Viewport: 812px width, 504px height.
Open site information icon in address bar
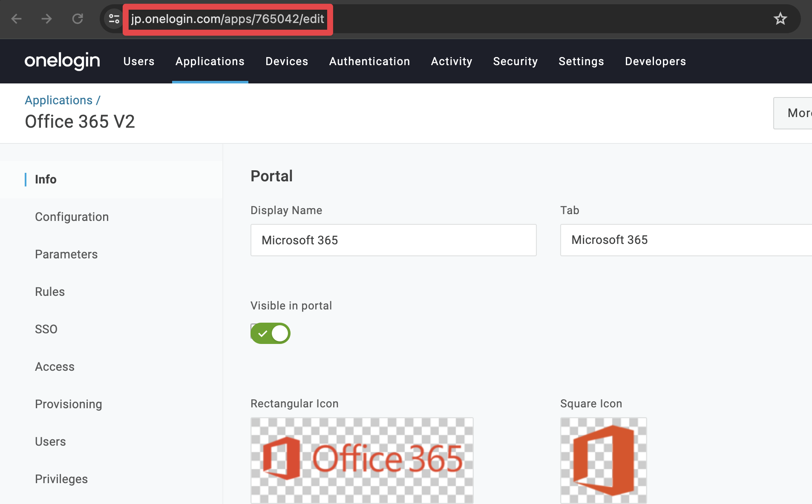[x=114, y=19]
